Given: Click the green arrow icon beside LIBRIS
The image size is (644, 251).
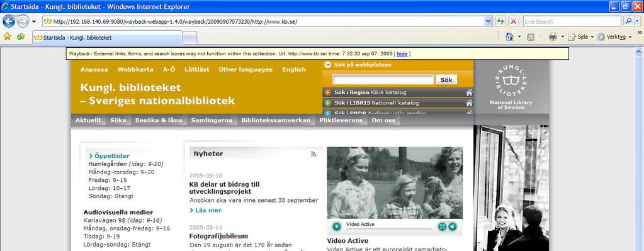Looking at the screenshot, I should click(x=328, y=103).
